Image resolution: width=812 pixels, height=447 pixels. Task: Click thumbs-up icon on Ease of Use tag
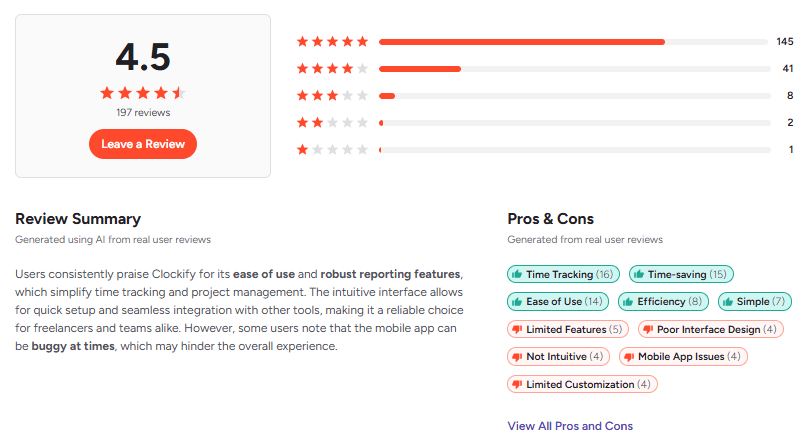[x=517, y=302]
